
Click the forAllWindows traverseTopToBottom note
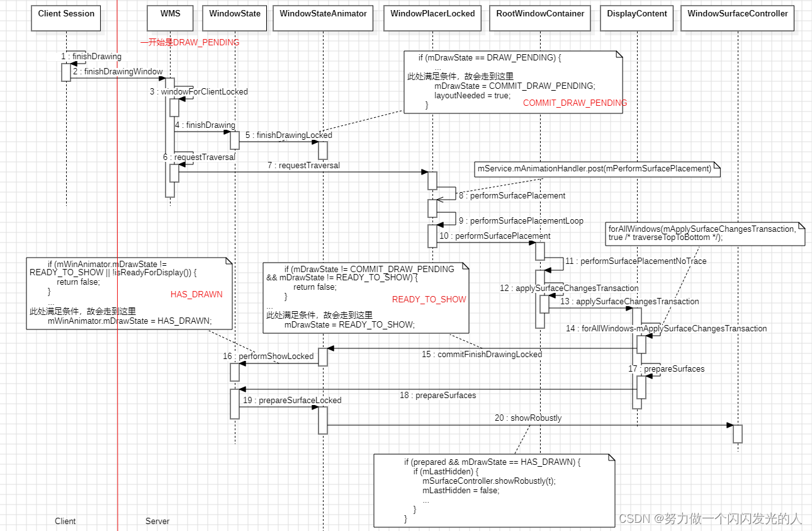click(x=705, y=233)
